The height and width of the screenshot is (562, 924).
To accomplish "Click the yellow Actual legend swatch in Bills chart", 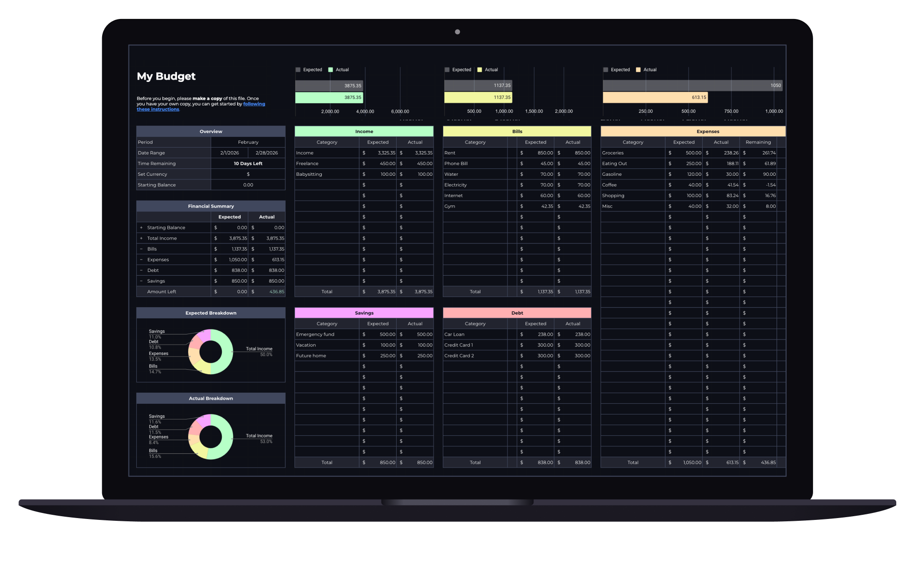I will [x=480, y=70].
